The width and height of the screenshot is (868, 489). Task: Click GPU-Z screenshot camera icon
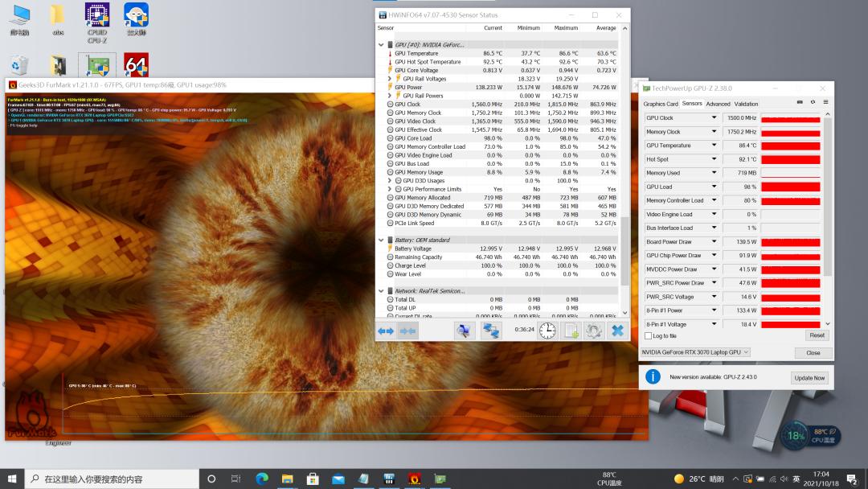click(800, 103)
